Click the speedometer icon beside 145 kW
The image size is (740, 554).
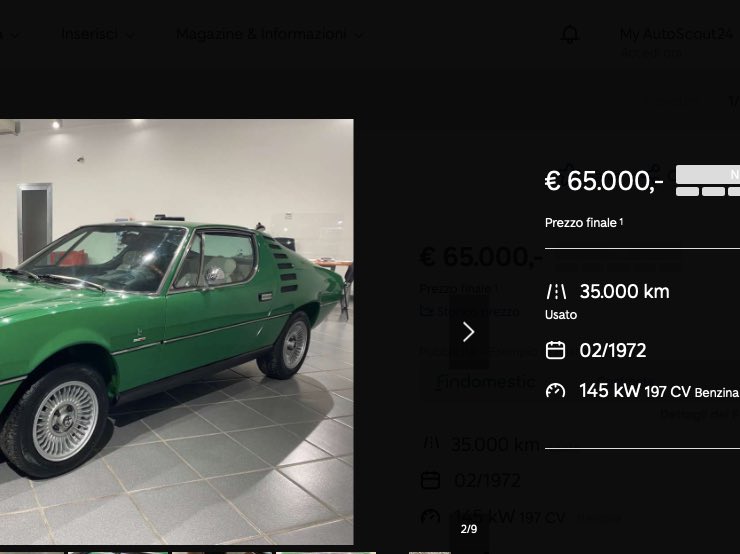tap(555, 391)
